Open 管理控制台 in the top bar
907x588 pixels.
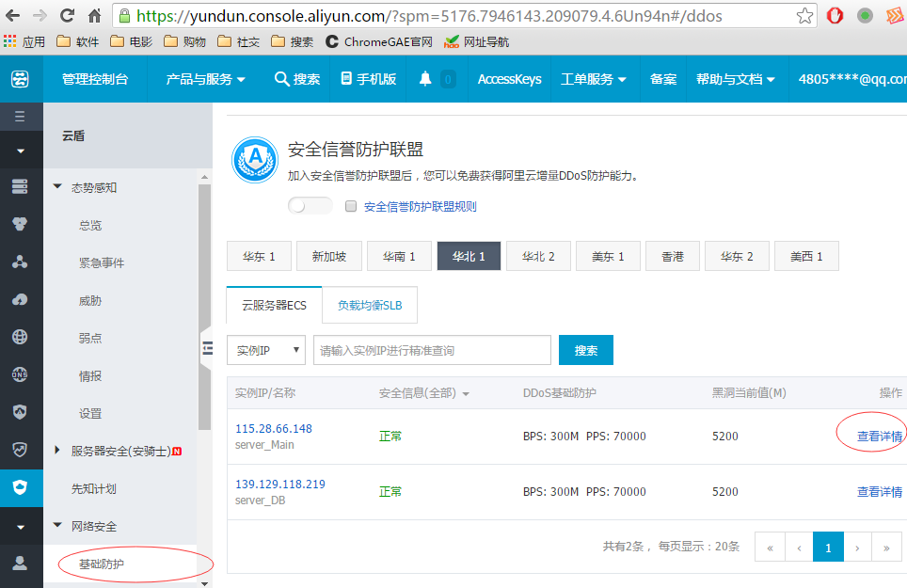(x=95, y=79)
